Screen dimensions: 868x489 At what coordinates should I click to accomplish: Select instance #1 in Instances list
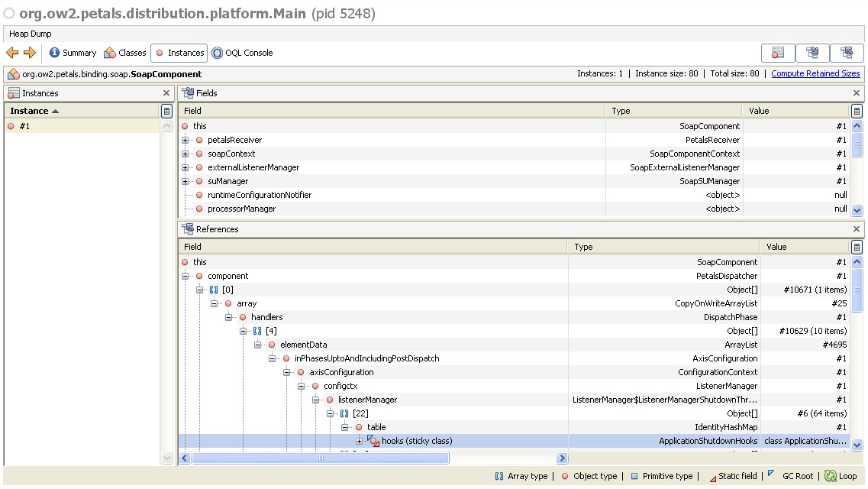[24, 126]
